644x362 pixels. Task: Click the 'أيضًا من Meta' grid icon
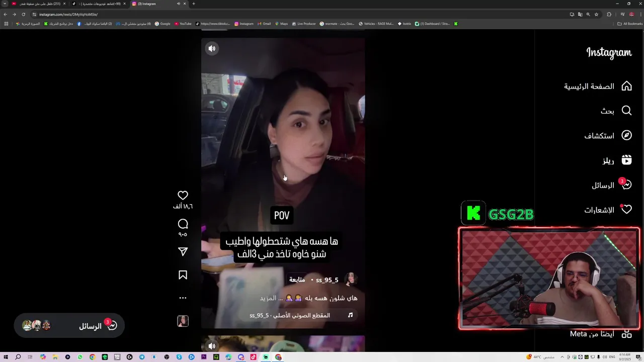click(x=626, y=334)
